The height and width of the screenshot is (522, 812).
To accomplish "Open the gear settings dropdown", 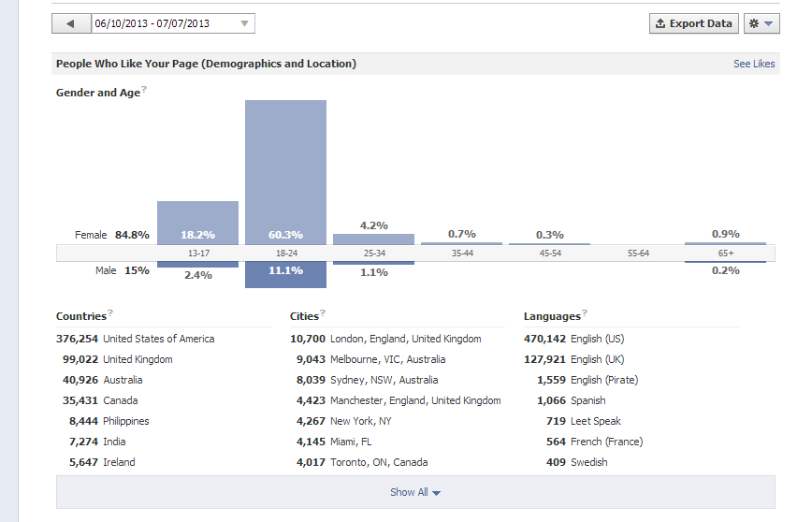I will [x=761, y=23].
